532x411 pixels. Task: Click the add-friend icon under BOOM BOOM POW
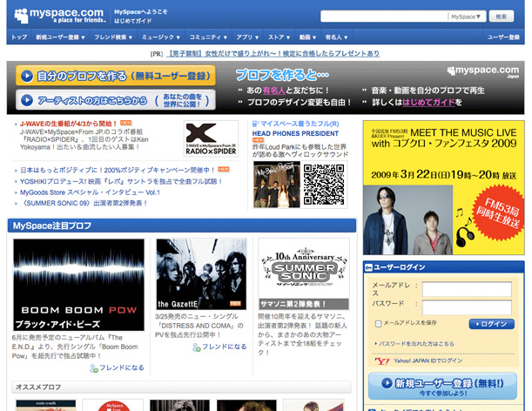pos(94,368)
